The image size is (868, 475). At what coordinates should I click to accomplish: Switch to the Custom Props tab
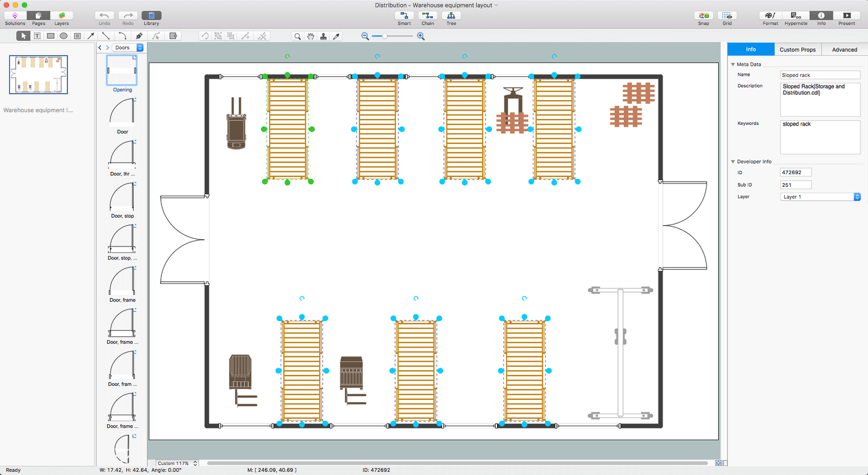[797, 49]
